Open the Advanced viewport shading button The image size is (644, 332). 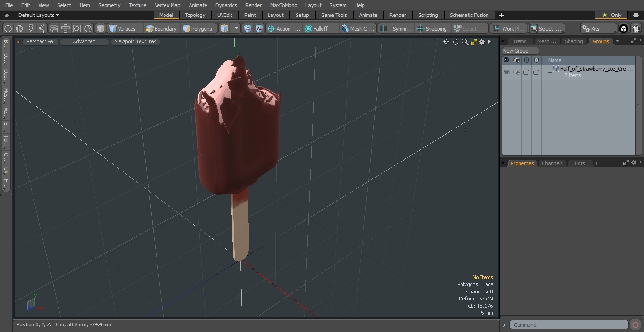tap(84, 41)
